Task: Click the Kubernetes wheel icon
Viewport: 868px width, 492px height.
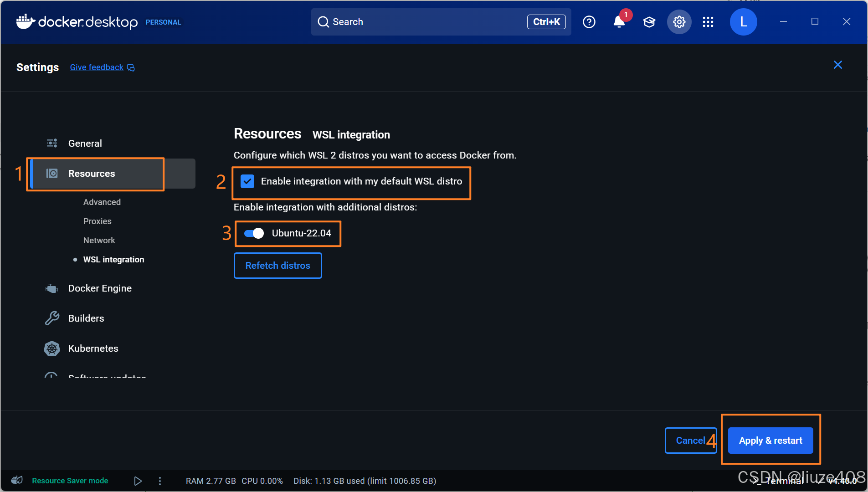Action: coord(52,348)
